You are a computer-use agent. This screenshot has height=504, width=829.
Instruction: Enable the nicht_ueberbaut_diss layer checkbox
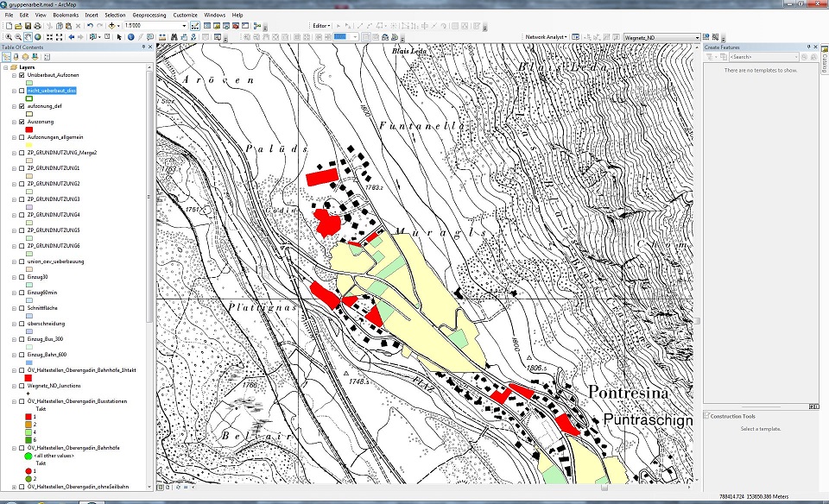(x=22, y=90)
